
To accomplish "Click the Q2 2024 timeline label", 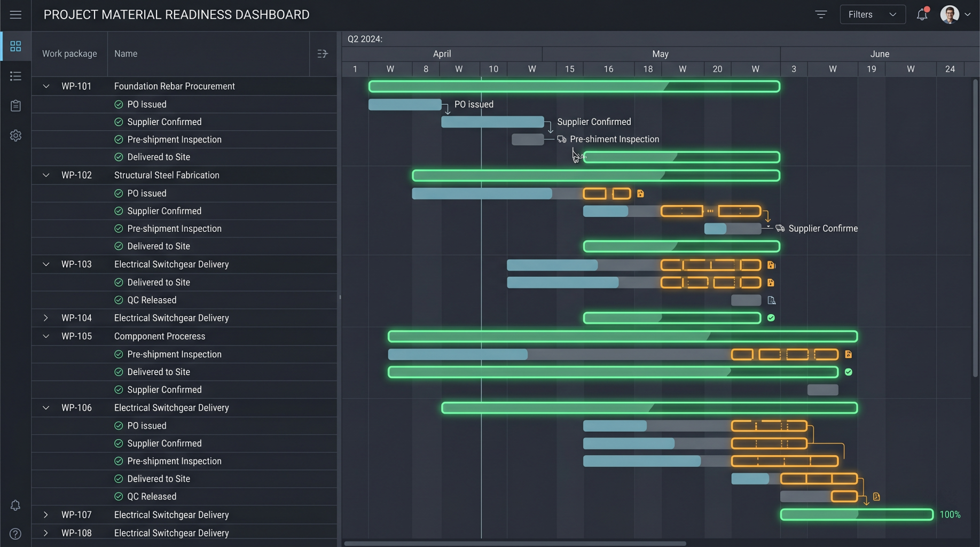I will [365, 39].
